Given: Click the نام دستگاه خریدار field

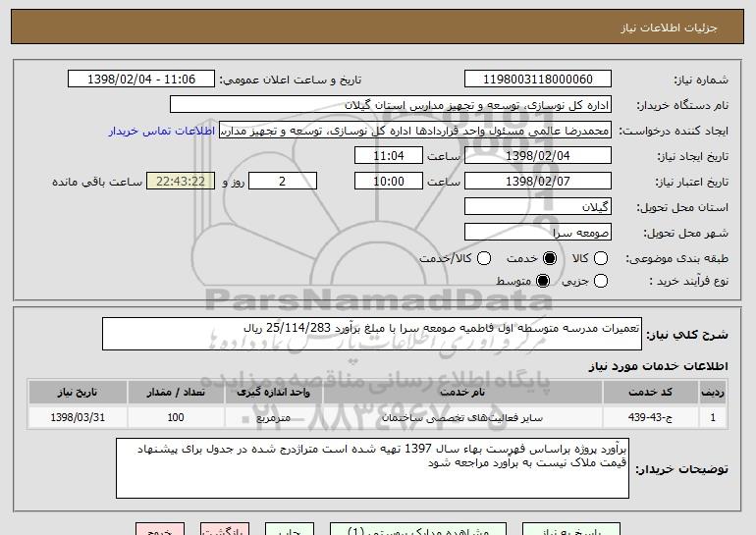Looking at the screenshot, I should point(391,105).
